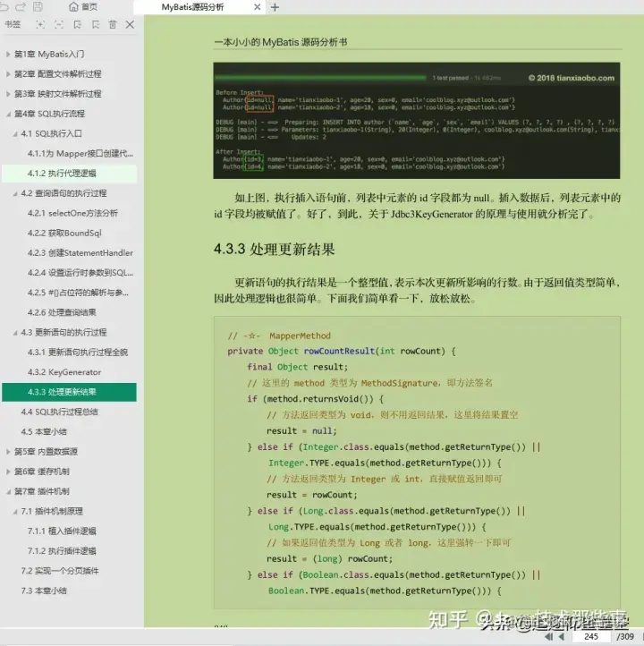The image size is (644, 646).
Task: Click the save disk icon
Action: [x=38, y=6]
